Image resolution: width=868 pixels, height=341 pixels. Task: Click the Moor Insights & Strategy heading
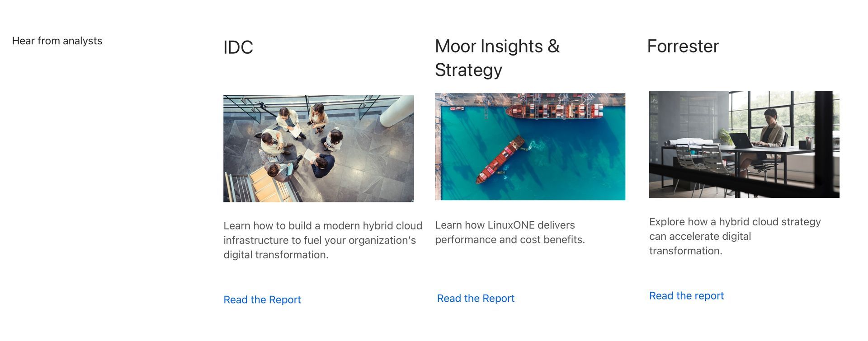[x=497, y=58]
